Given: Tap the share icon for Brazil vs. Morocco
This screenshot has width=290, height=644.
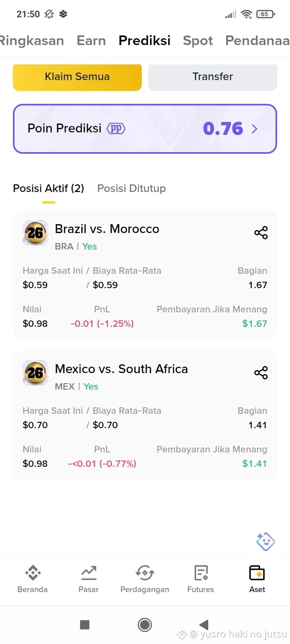Looking at the screenshot, I should coord(261,233).
